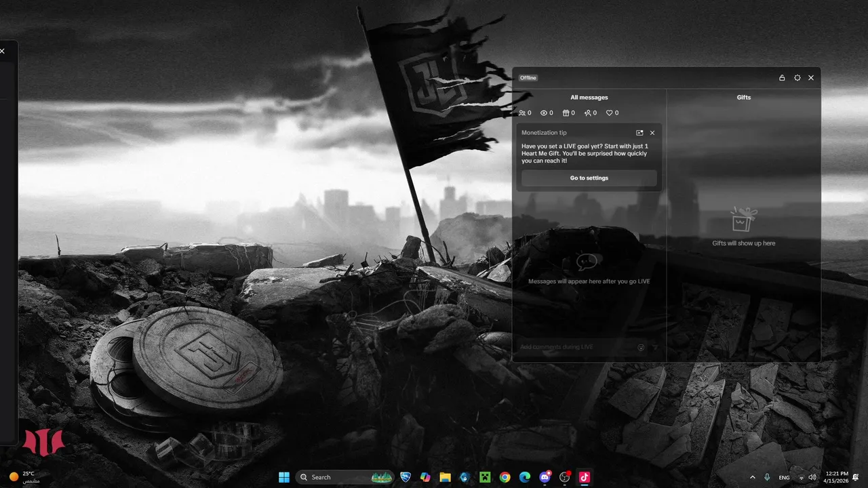Click the 'Gifts will show up here' text
Image resolution: width=868 pixels, height=488 pixels.
pyautogui.click(x=744, y=243)
